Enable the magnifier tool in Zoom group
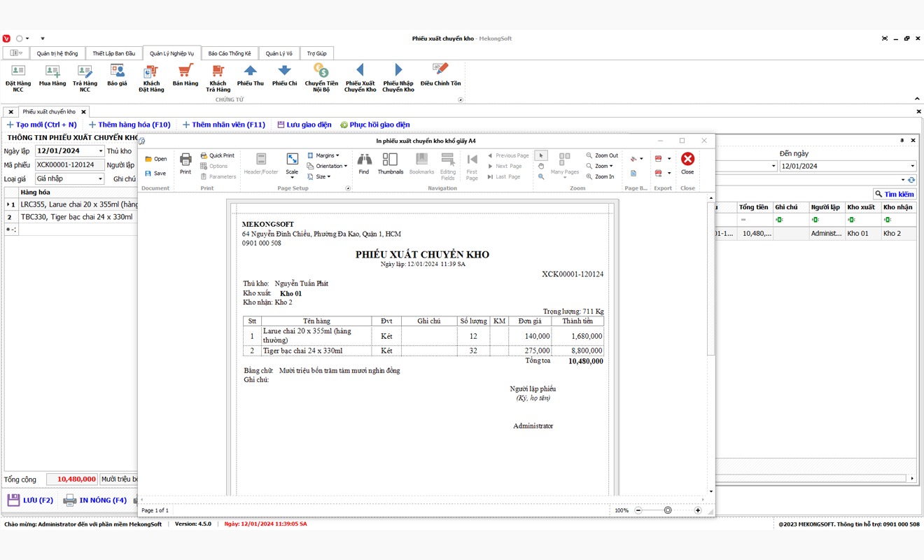Viewport: 924px width, 560px height. [541, 177]
